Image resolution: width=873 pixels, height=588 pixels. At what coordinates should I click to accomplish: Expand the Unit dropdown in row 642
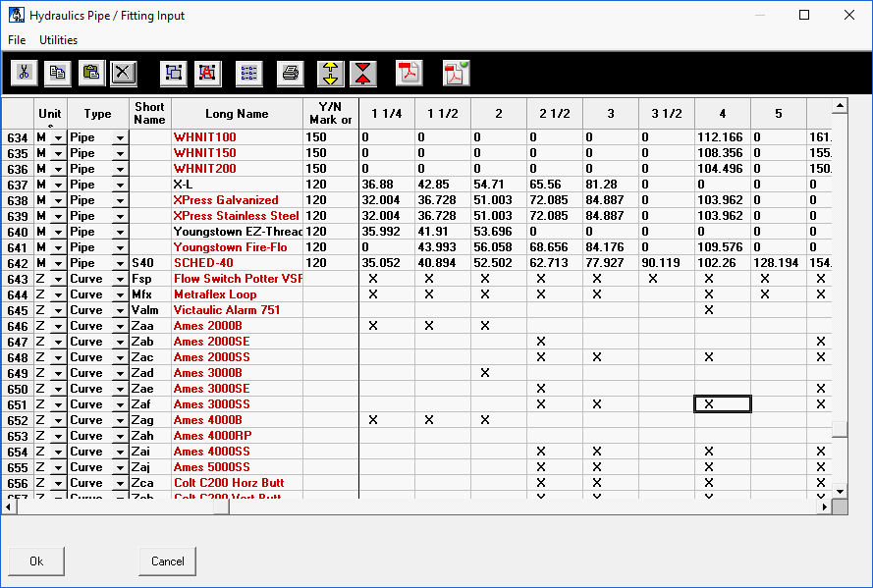pyautogui.click(x=59, y=263)
